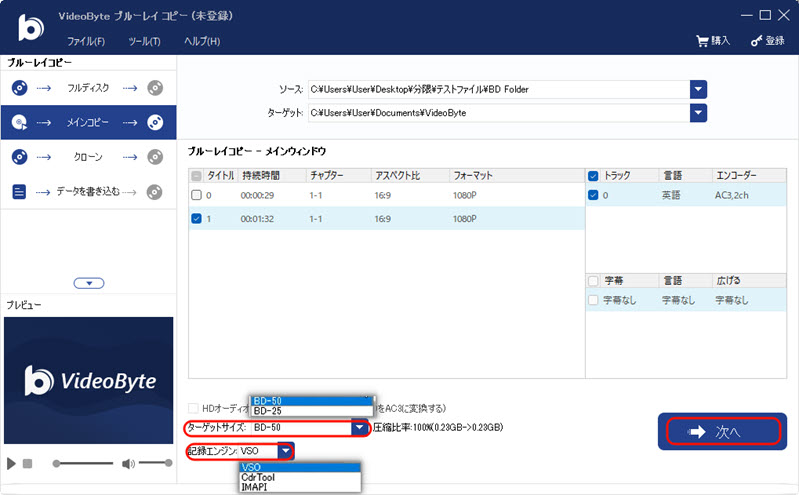The height and width of the screenshot is (495, 799).
Task: Click the preview seek slider
Action: click(83, 463)
